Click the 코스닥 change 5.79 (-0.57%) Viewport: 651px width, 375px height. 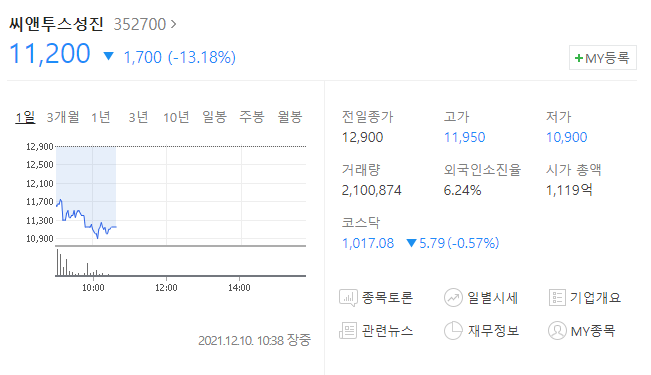[459, 243]
